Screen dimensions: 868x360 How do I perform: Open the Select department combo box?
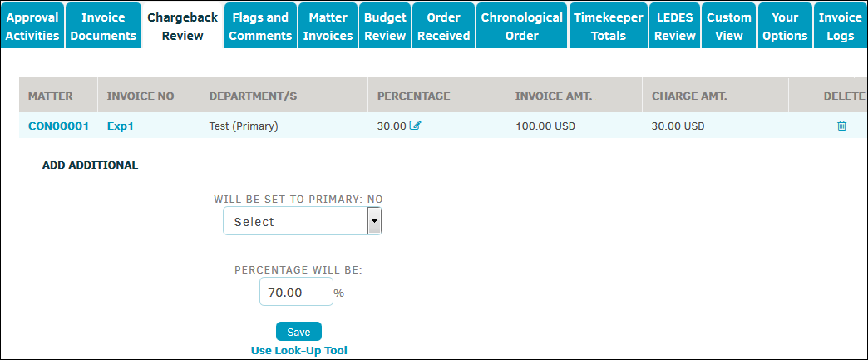[x=303, y=221]
